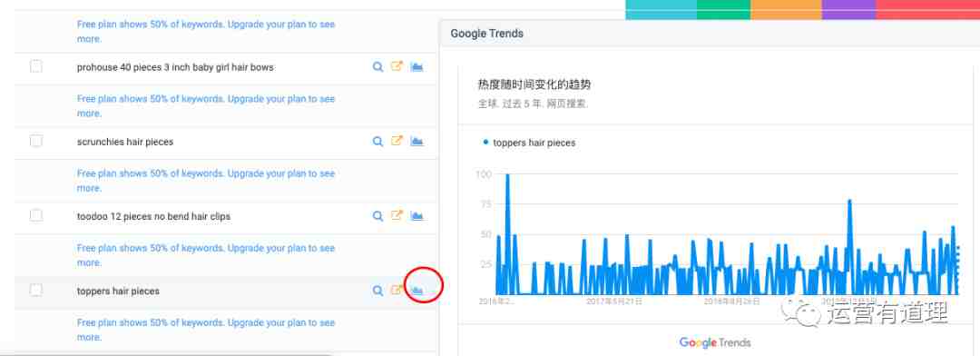Open upgrade link below toodoo 12 pieces row

206,255
